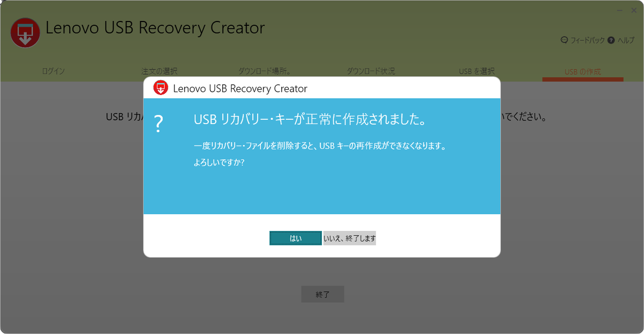Switch to the ダウンロード状況 tab

[x=370, y=71]
